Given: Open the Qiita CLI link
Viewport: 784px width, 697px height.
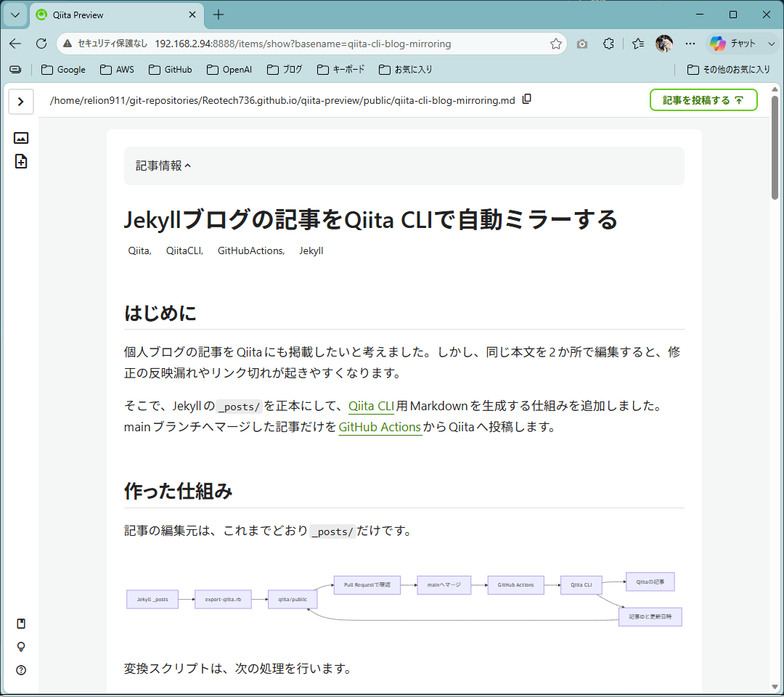Looking at the screenshot, I should (x=371, y=406).
